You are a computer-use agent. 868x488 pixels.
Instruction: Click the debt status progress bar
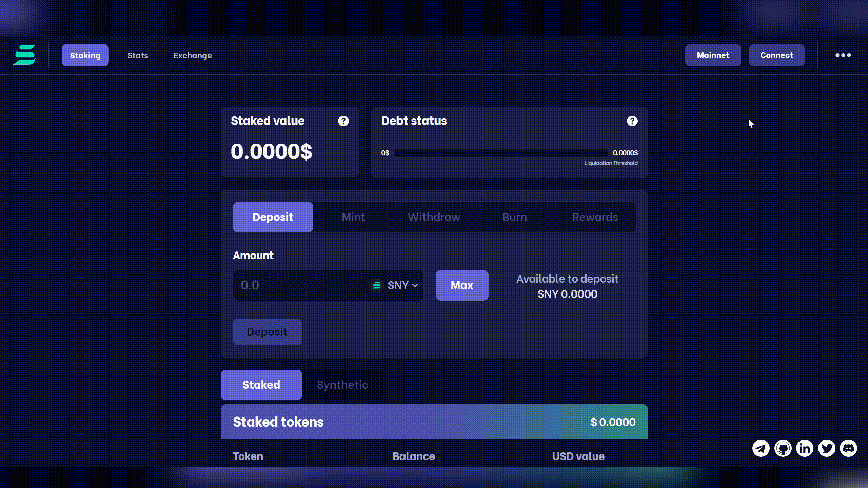[501, 153]
